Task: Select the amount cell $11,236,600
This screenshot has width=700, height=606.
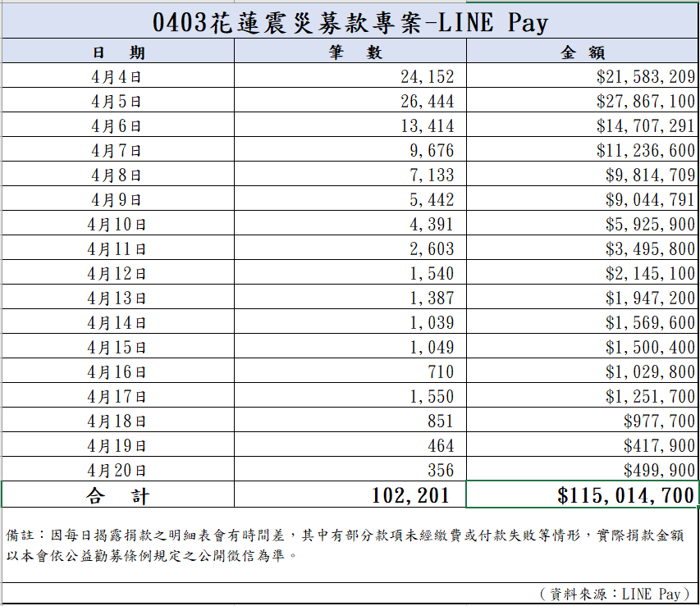Action: coord(583,149)
